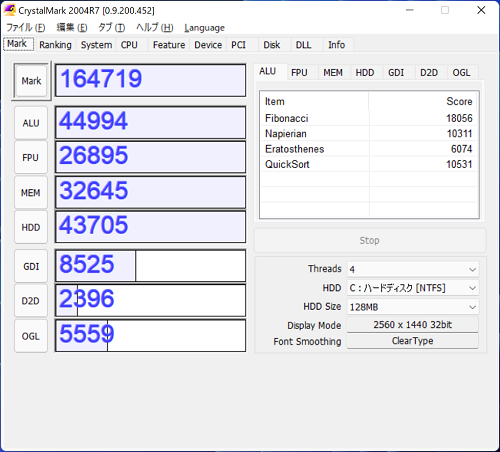Show the FPU results tab
The width and height of the screenshot is (500, 452).
coord(299,72)
